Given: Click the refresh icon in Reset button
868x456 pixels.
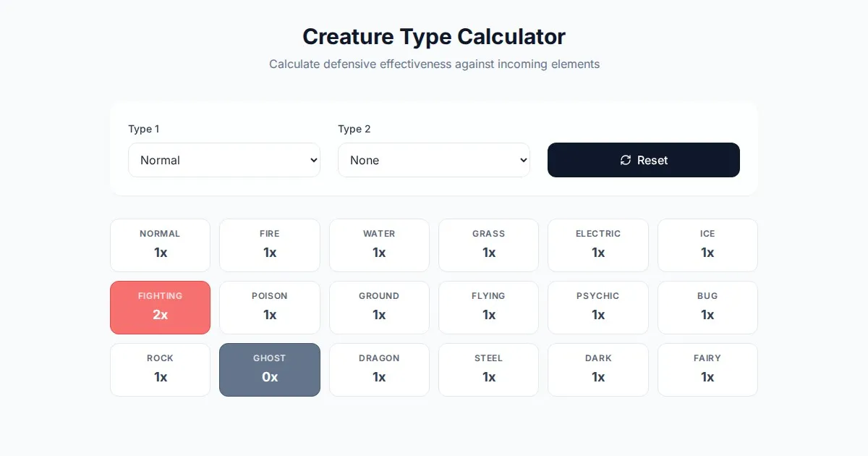Looking at the screenshot, I should tap(626, 160).
